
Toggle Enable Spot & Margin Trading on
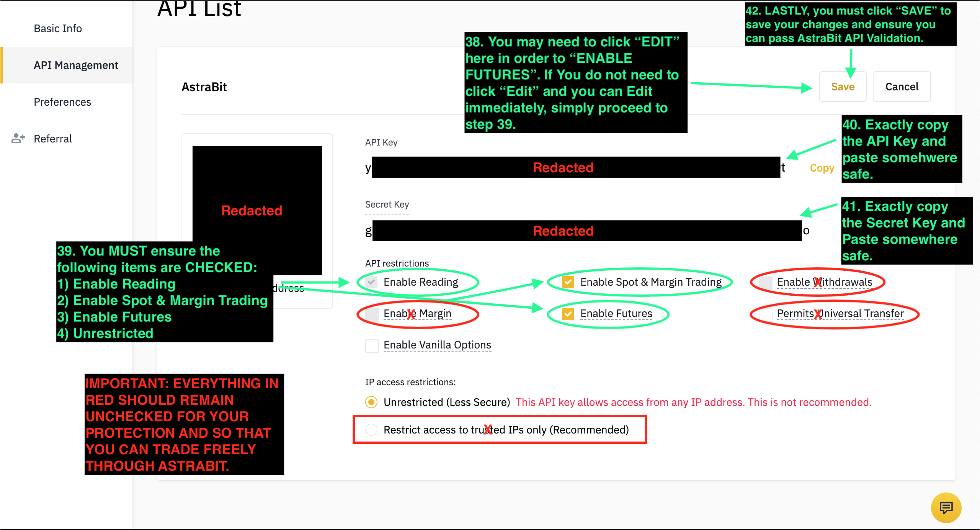[567, 282]
